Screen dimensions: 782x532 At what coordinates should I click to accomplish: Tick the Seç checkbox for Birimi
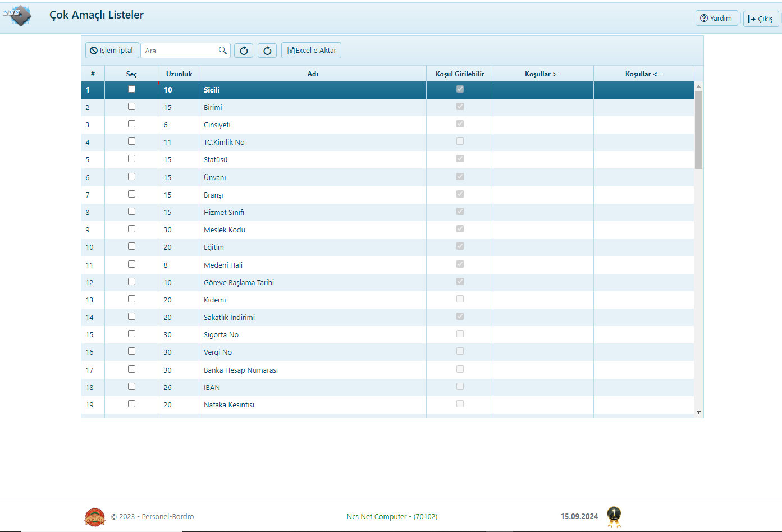tap(131, 107)
